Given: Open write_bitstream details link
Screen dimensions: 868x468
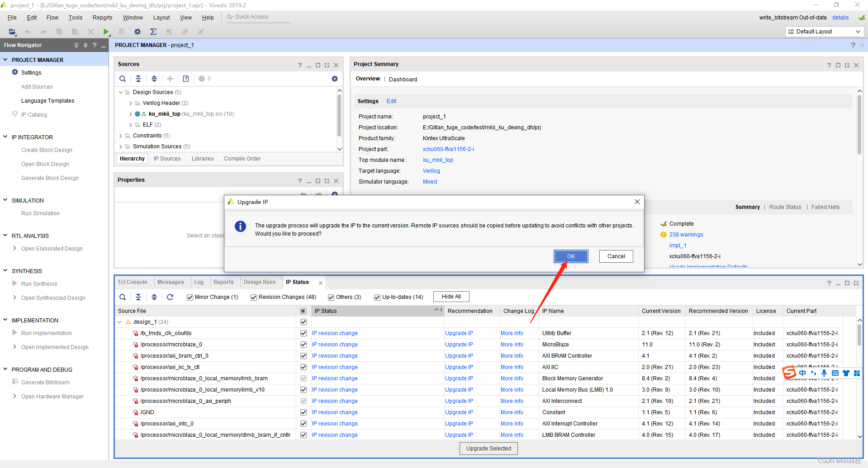Looking at the screenshot, I should click(840, 18).
